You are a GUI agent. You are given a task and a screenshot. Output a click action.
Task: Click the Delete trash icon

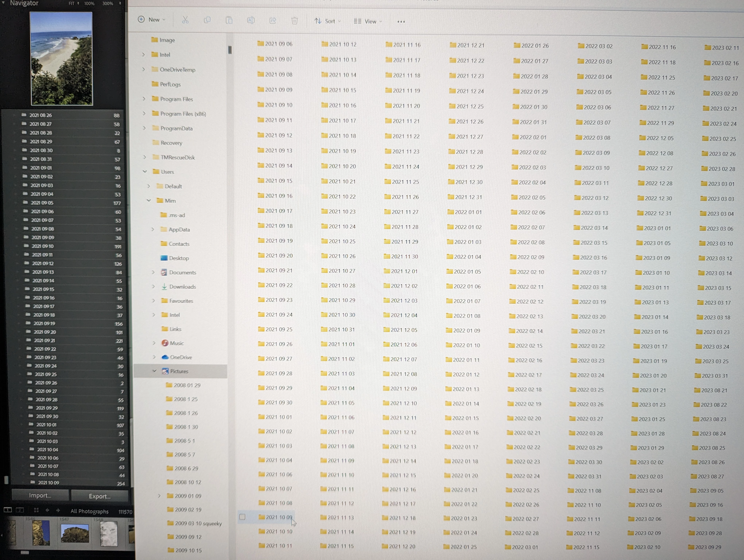pyautogui.click(x=295, y=21)
